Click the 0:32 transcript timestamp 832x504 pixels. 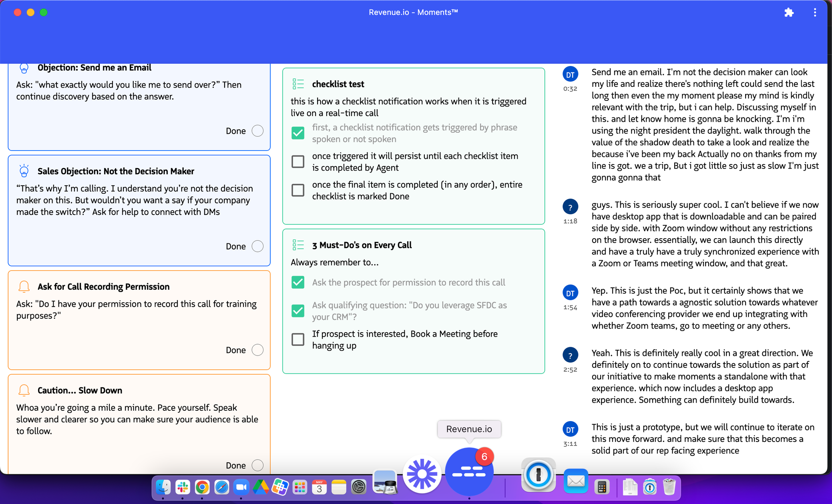pyautogui.click(x=570, y=89)
